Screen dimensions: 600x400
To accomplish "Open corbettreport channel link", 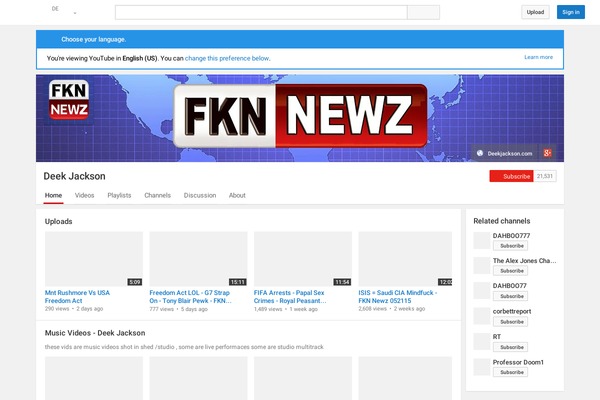I will 512,311.
